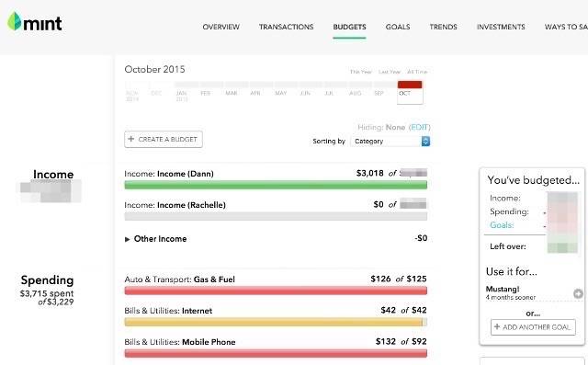The width and height of the screenshot is (588, 365).
Task: Select the Budgets tab
Action: click(349, 27)
